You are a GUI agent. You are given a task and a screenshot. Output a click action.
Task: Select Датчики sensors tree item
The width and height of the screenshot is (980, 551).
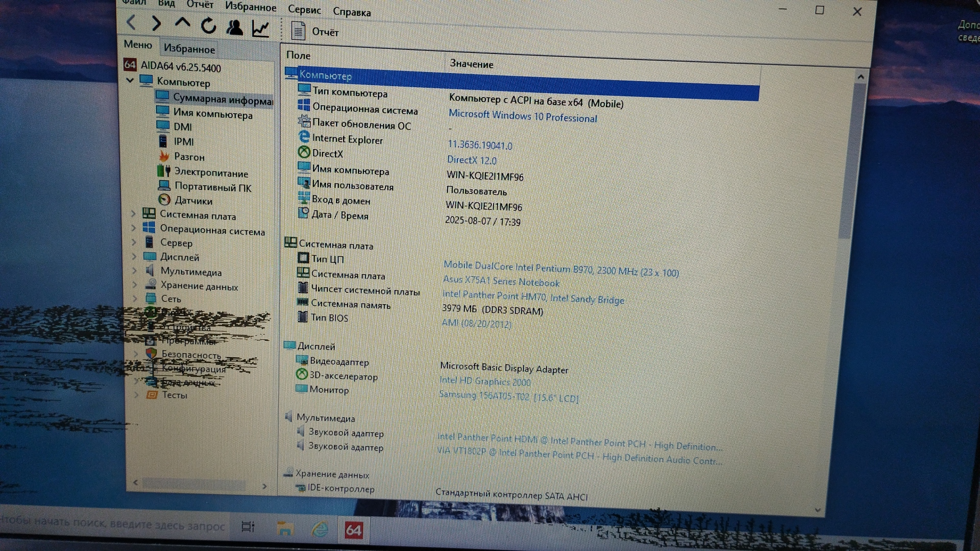[193, 201]
